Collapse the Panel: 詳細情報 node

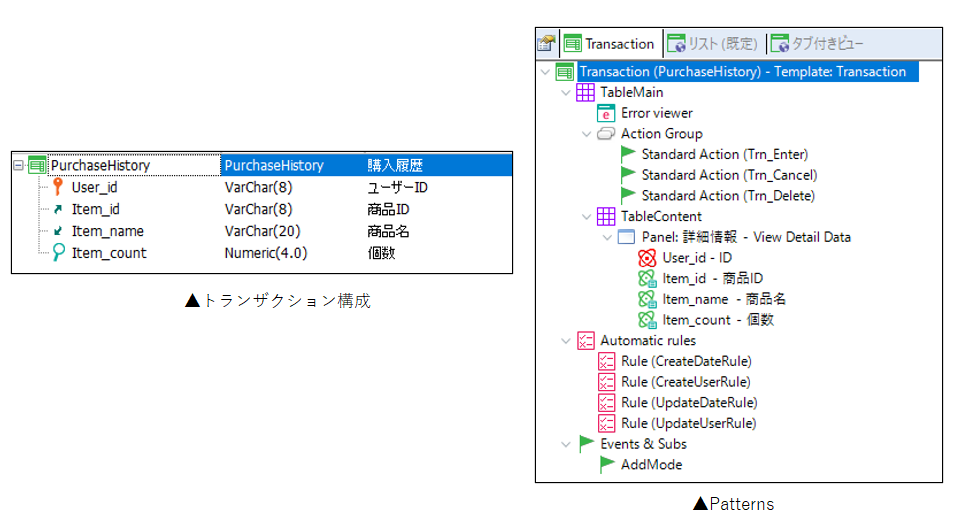[x=607, y=237]
